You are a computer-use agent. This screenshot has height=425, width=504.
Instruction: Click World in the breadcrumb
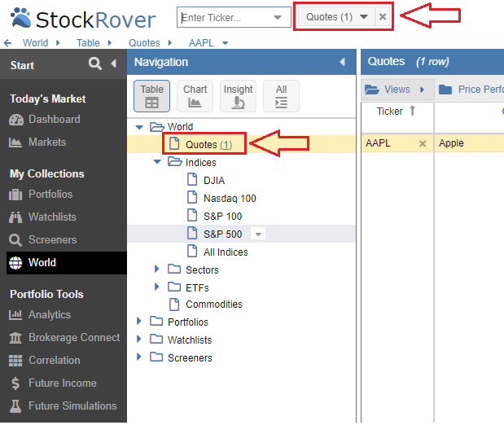click(35, 42)
